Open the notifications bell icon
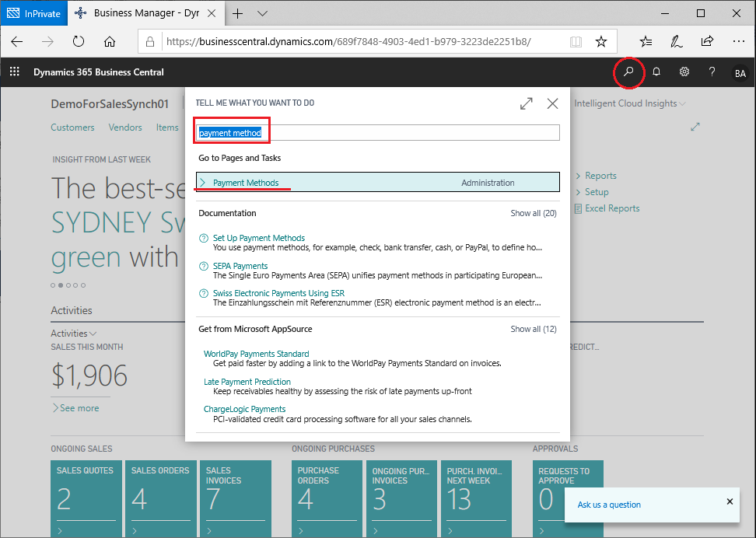Viewport: 756px width, 538px height. point(656,72)
